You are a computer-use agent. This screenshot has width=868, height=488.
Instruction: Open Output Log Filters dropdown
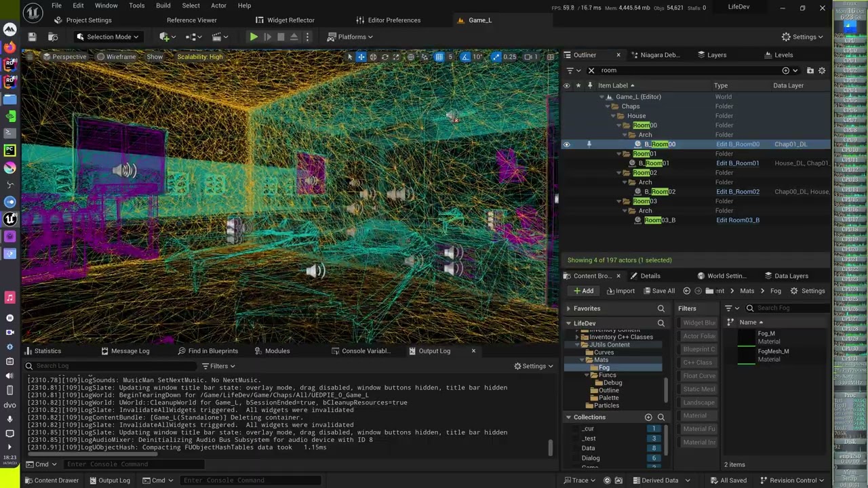tap(218, 366)
